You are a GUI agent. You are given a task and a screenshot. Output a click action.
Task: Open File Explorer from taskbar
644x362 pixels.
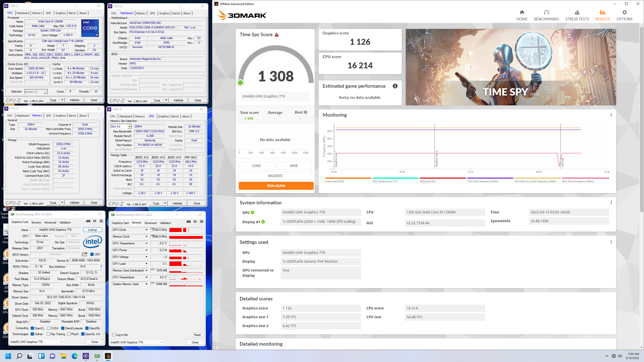tap(63, 356)
